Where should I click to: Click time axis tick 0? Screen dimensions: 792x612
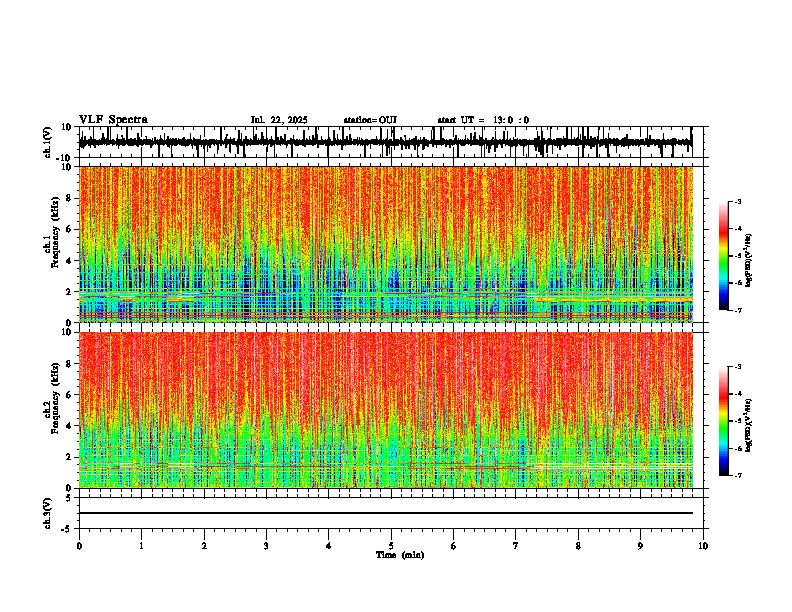(x=79, y=546)
